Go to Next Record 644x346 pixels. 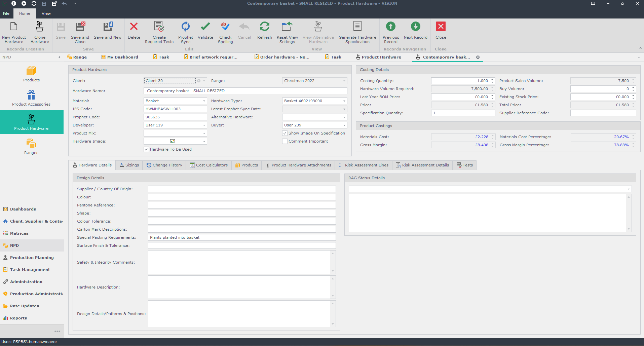click(x=416, y=31)
